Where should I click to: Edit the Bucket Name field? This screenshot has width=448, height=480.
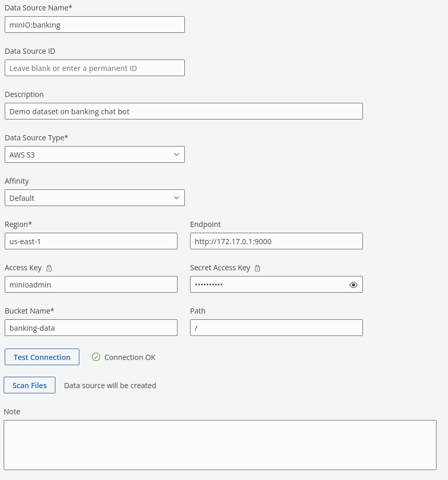pyautogui.click(x=91, y=328)
